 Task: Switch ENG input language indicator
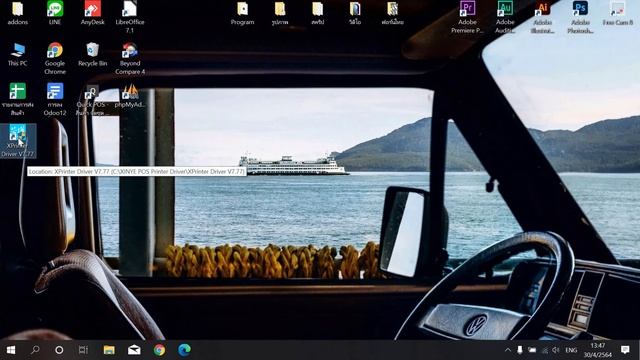point(571,350)
